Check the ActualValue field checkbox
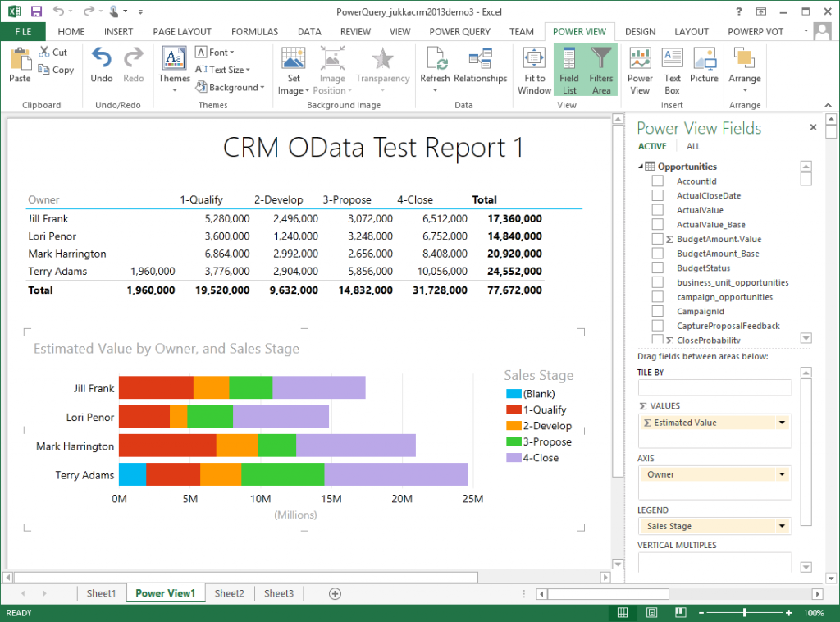The height and width of the screenshot is (622, 840). tap(657, 209)
